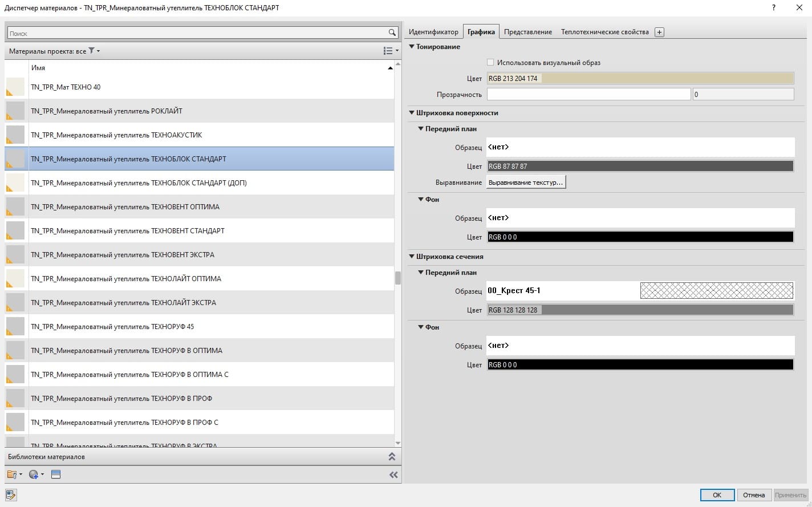Collapse the left panel with double-arrow icon

(x=393, y=474)
